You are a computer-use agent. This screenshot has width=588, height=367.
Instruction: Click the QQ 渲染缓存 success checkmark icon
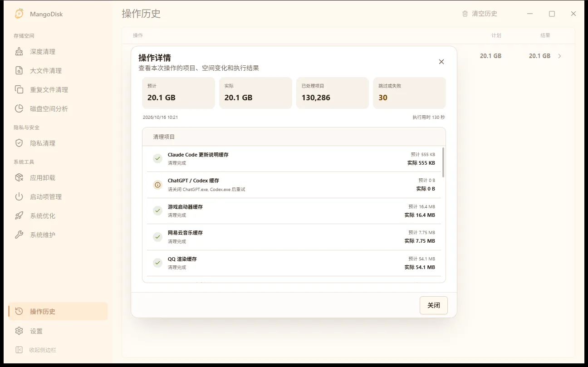tap(157, 263)
